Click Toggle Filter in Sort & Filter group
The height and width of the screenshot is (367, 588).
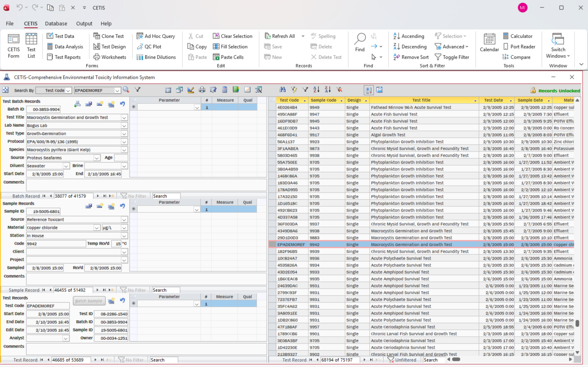pyautogui.click(x=452, y=57)
